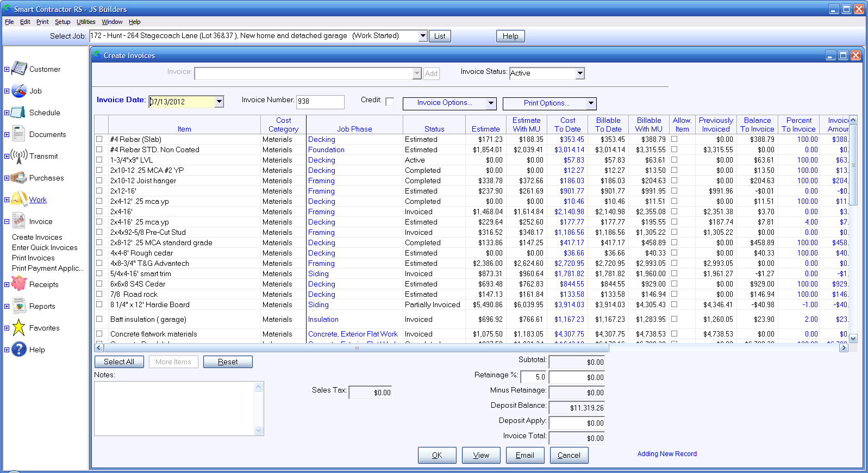This screenshot has height=473, width=868.
Task: Open the Invoice Status dropdown
Action: (x=580, y=73)
